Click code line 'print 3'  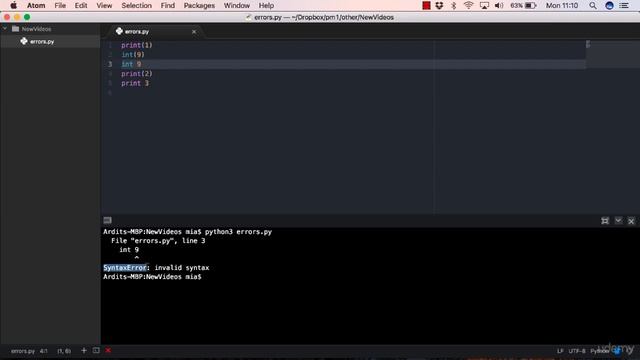(x=135, y=83)
